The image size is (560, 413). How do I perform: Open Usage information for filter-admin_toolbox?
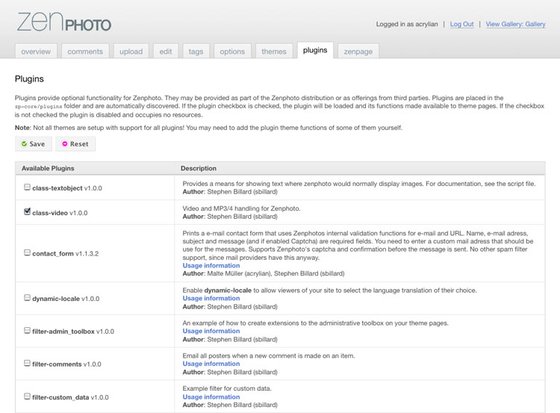(x=211, y=331)
